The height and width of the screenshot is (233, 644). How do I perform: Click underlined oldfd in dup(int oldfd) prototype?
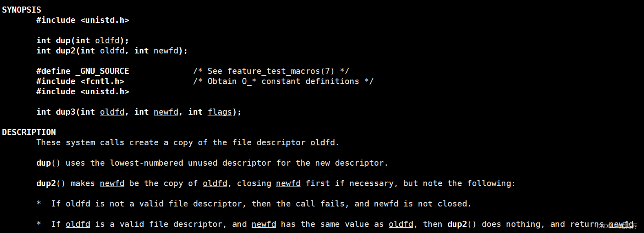coord(107,40)
